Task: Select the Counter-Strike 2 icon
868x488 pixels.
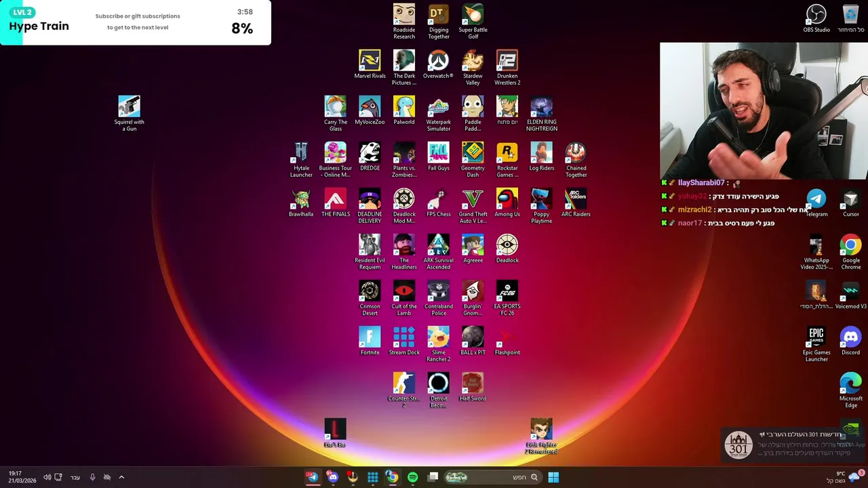Action: coord(404,390)
